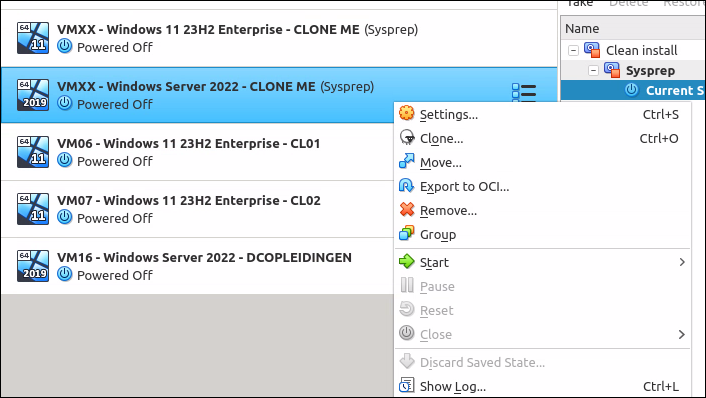This screenshot has height=398, width=706.
Task: Click the Group squares icon
Action: click(x=407, y=233)
